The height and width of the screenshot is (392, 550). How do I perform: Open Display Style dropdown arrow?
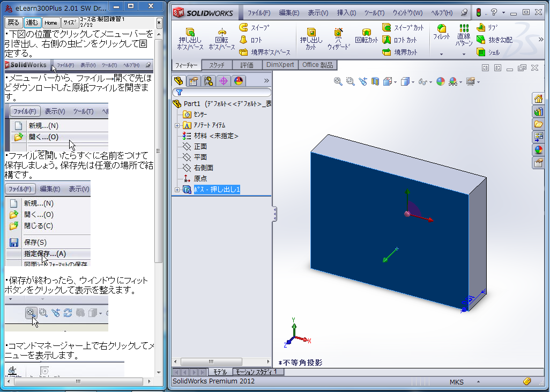(x=413, y=82)
